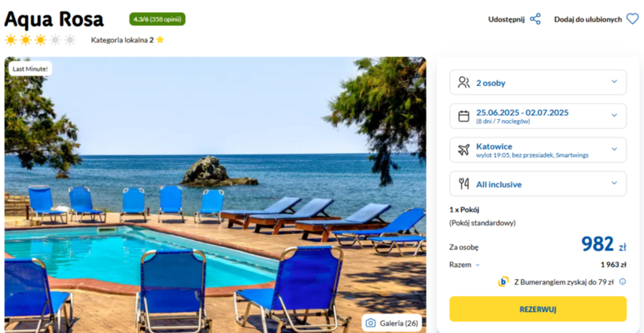The width and height of the screenshot is (644, 333).
Task: Click the Udostępnij share link
Action: 506,19
